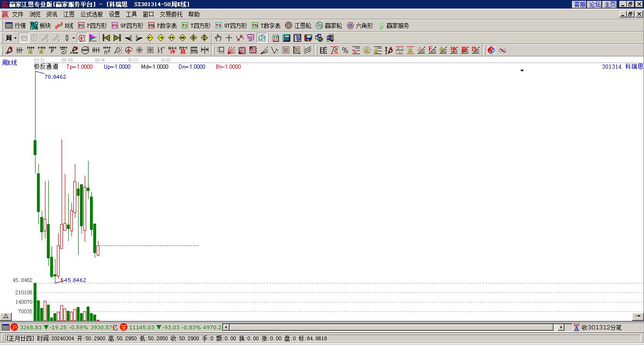Open the K线 candlestick chart view
Viewport: 644px width, 345px height.
pos(64,26)
